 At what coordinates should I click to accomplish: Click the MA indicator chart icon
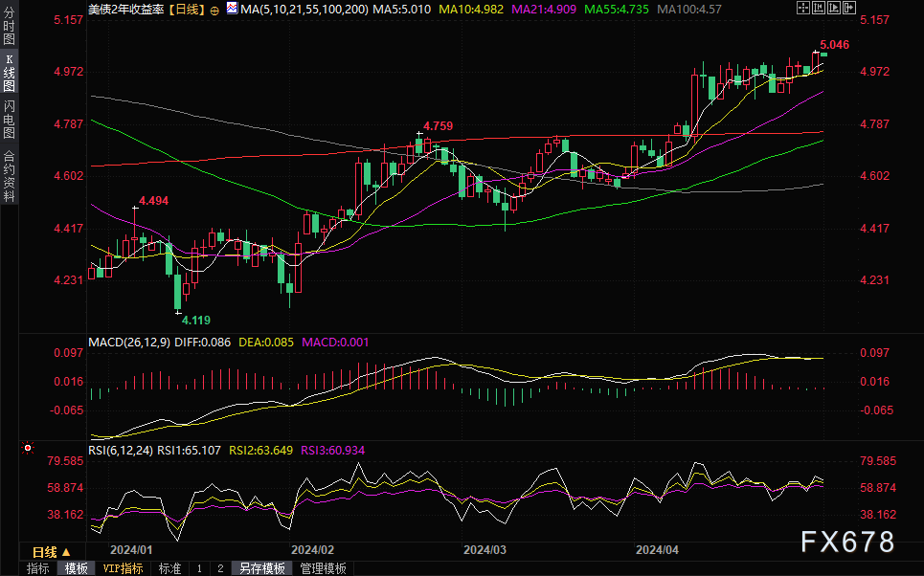pyautogui.click(x=232, y=9)
